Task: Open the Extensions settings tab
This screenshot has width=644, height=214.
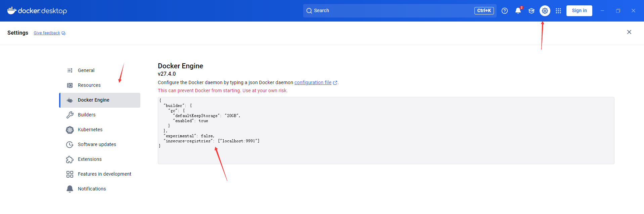Action: (100, 159)
